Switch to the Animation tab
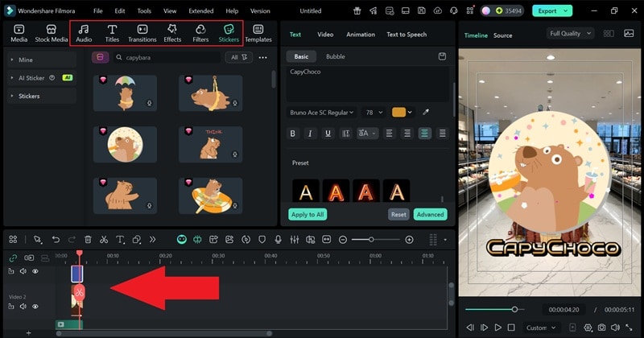The width and height of the screenshot is (644, 338). (361, 35)
